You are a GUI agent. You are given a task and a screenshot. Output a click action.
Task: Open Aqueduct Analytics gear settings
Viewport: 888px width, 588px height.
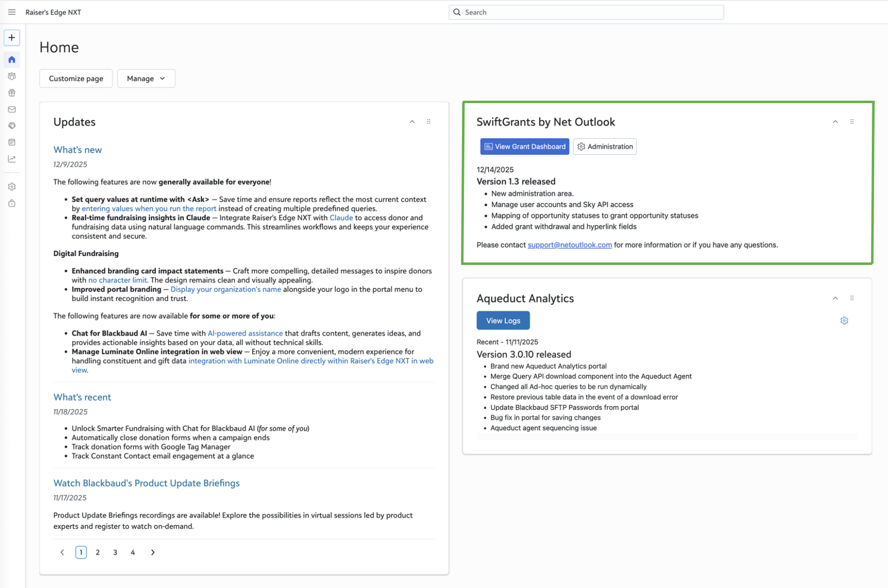844,321
